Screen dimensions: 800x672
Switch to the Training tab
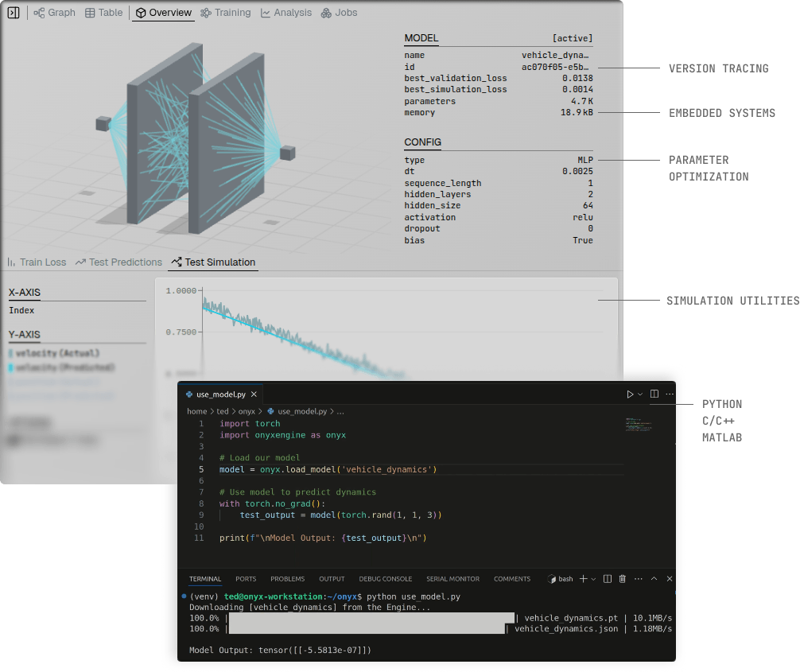(226, 13)
